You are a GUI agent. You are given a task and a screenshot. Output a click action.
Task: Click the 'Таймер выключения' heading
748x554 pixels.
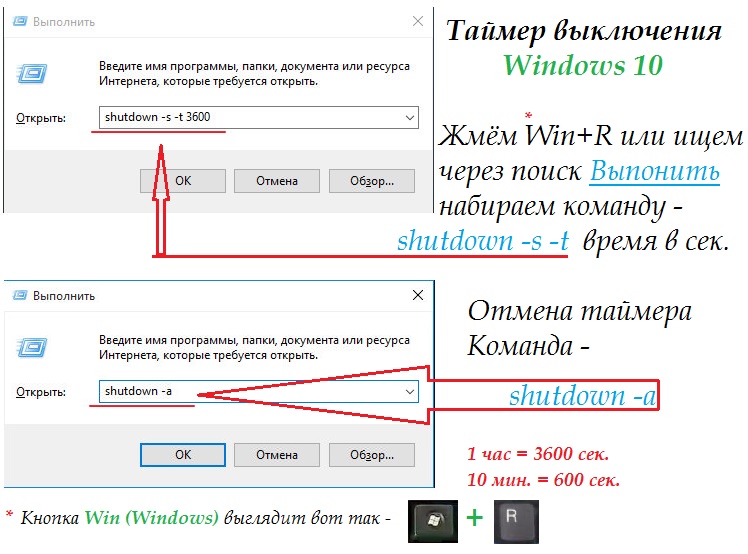point(583,31)
